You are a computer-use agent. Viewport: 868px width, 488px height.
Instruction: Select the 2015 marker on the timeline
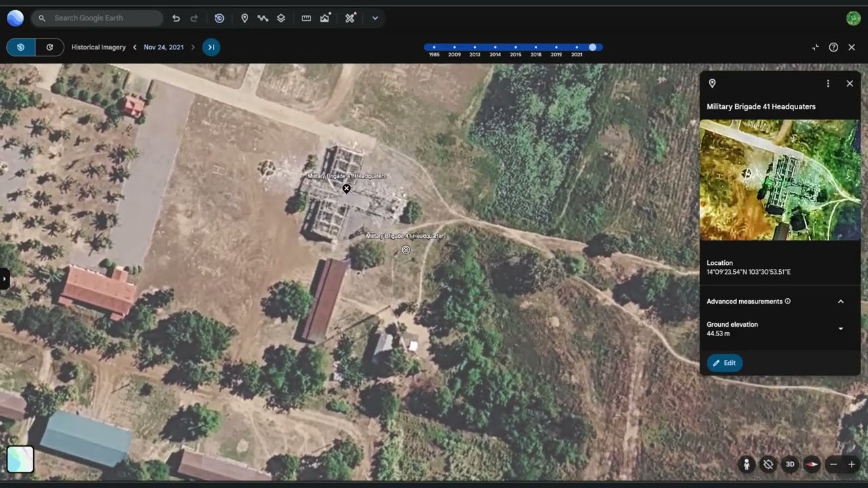click(x=515, y=47)
